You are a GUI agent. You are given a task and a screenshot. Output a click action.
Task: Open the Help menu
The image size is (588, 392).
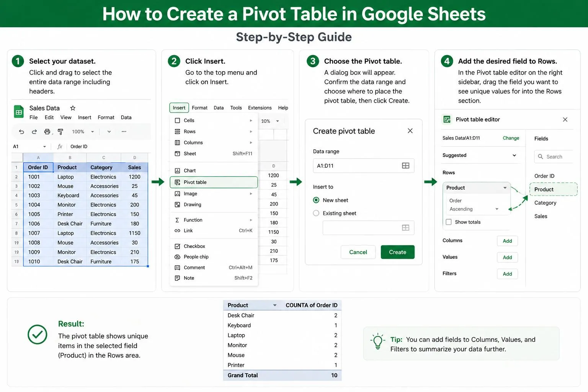click(283, 108)
